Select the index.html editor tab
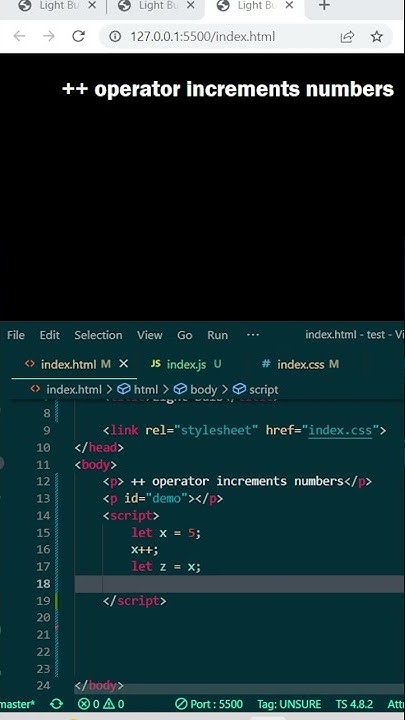This screenshot has height=720, width=405. pyautogui.click(x=68, y=364)
